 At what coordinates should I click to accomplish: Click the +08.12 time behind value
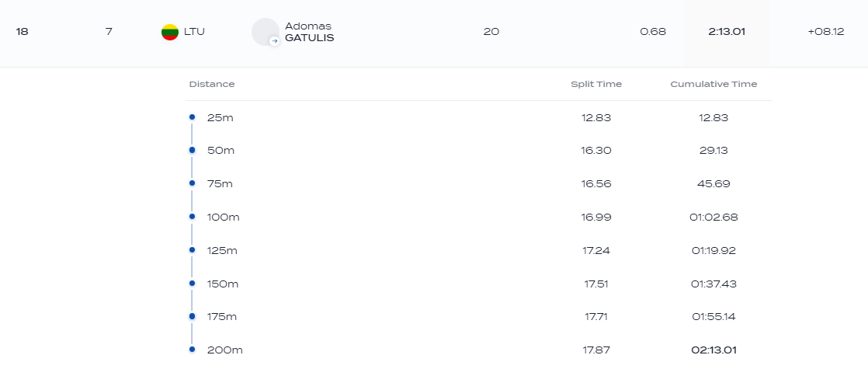click(825, 32)
